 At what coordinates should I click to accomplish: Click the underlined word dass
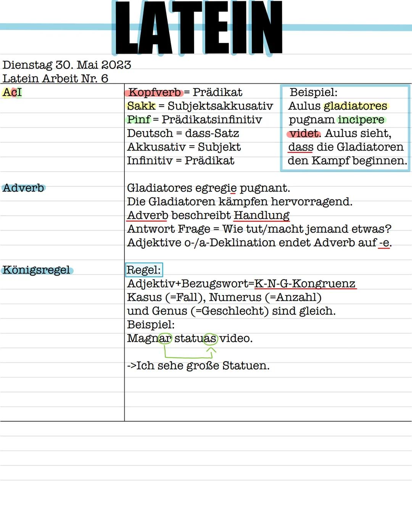(300, 147)
